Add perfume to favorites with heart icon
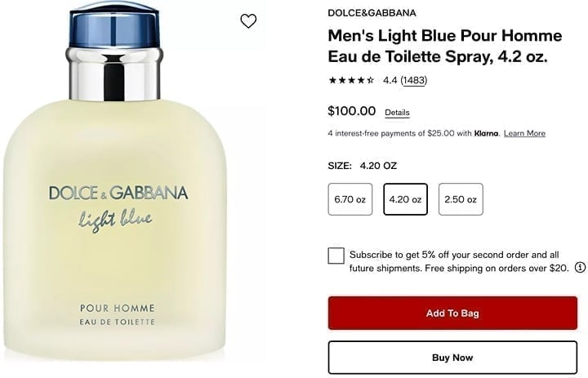This screenshot has height=378, width=588. tap(248, 21)
